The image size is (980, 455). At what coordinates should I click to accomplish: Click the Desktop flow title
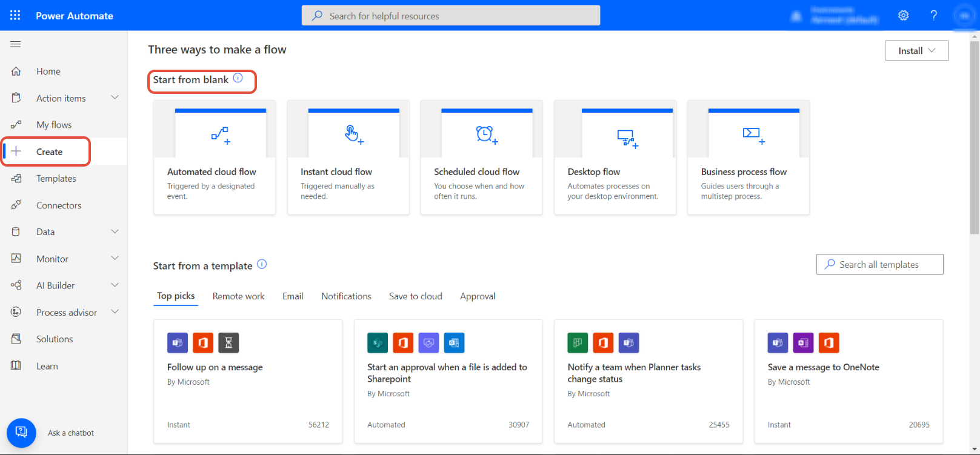coord(593,172)
